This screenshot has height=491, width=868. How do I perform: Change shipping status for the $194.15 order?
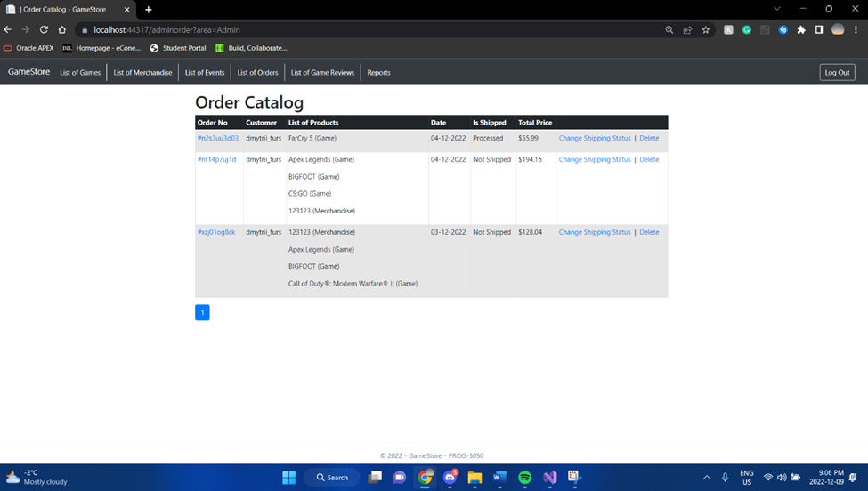[x=595, y=159]
